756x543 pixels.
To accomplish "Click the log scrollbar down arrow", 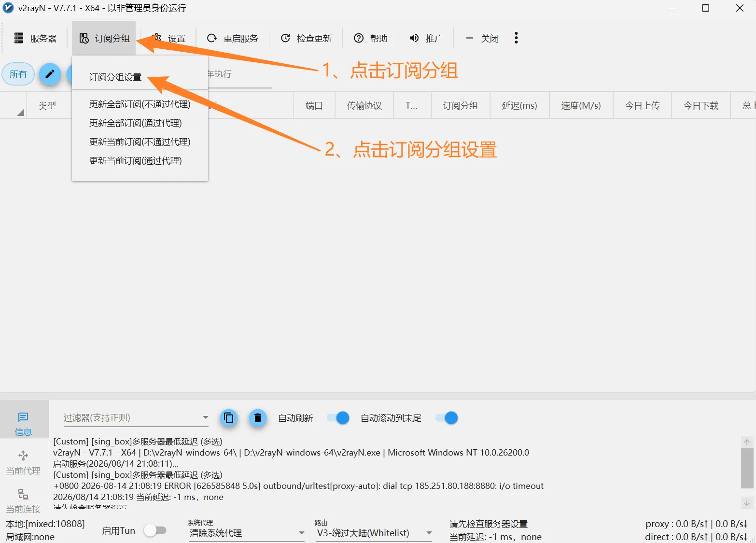I will coord(747,503).
